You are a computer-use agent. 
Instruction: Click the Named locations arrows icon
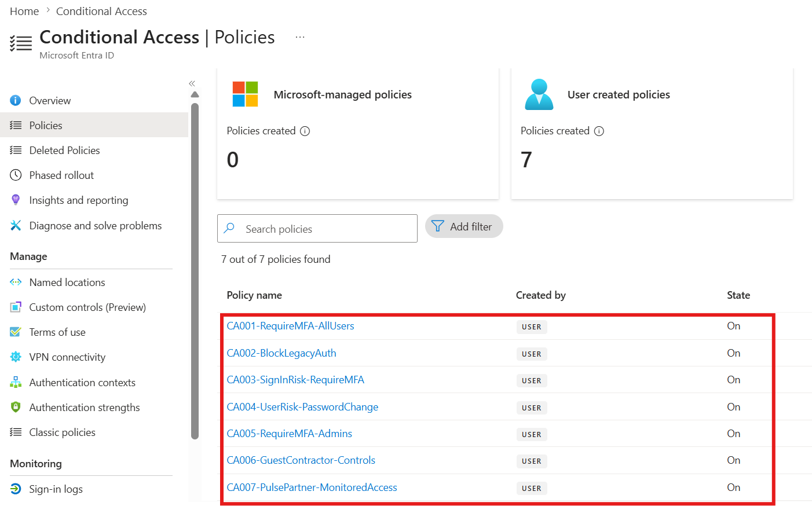[16, 283]
